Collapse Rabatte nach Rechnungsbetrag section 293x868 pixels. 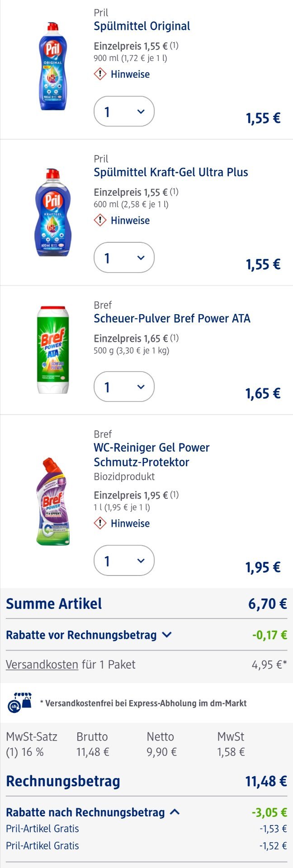(x=93, y=812)
